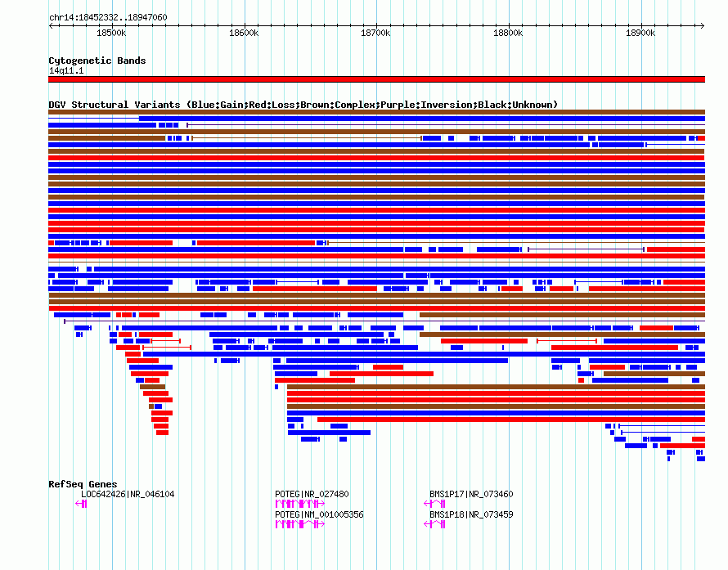Select the 14q11.1 band label

[66, 70]
